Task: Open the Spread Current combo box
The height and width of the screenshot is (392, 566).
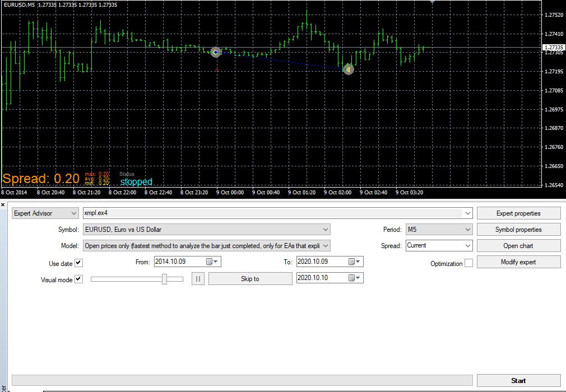Action: (x=439, y=246)
